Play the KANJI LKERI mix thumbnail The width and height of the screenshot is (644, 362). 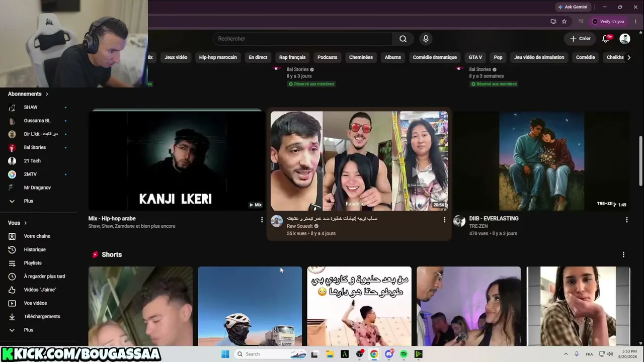(x=176, y=161)
